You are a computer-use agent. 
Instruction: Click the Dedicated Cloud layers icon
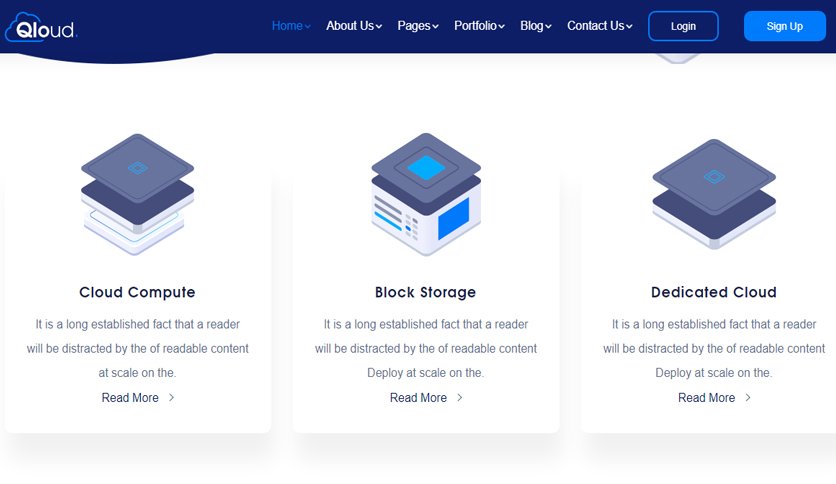pyautogui.click(x=714, y=195)
